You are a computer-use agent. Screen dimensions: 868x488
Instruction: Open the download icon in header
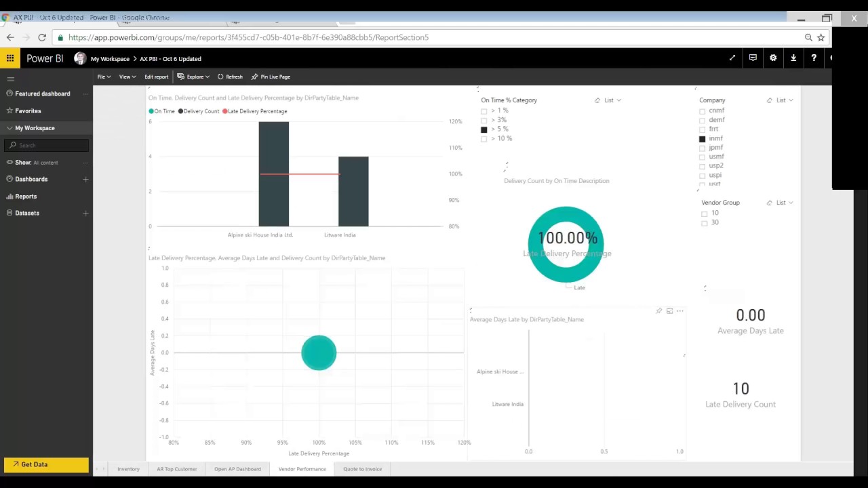[x=793, y=58]
